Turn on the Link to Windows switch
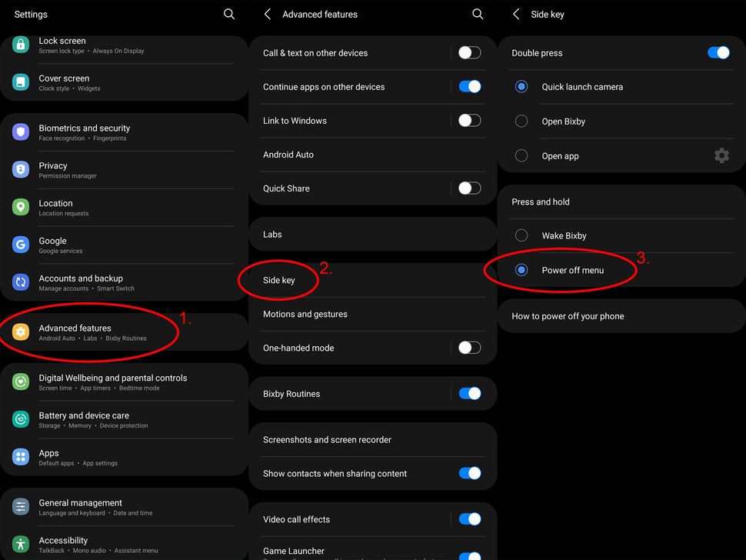The image size is (746, 560). pyautogui.click(x=469, y=121)
